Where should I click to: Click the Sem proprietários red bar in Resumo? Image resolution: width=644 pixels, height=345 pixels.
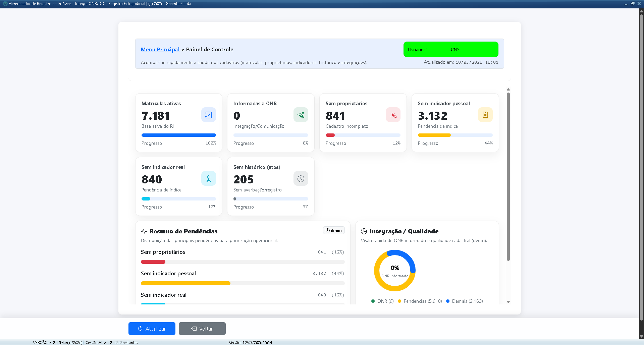pyautogui.click(x=153, y=262)
